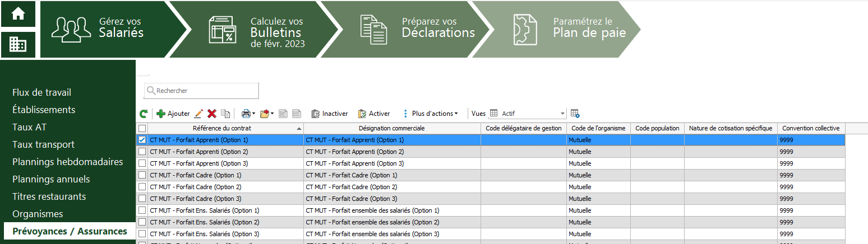Click the printer icon
Screen dimensions: 868x244
[246, 114]
